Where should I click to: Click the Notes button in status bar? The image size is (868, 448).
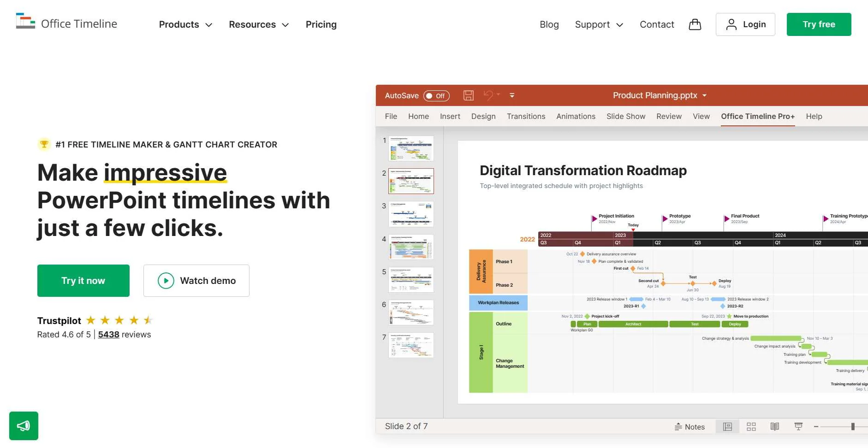pyautogui.click(x=690, y=427)
